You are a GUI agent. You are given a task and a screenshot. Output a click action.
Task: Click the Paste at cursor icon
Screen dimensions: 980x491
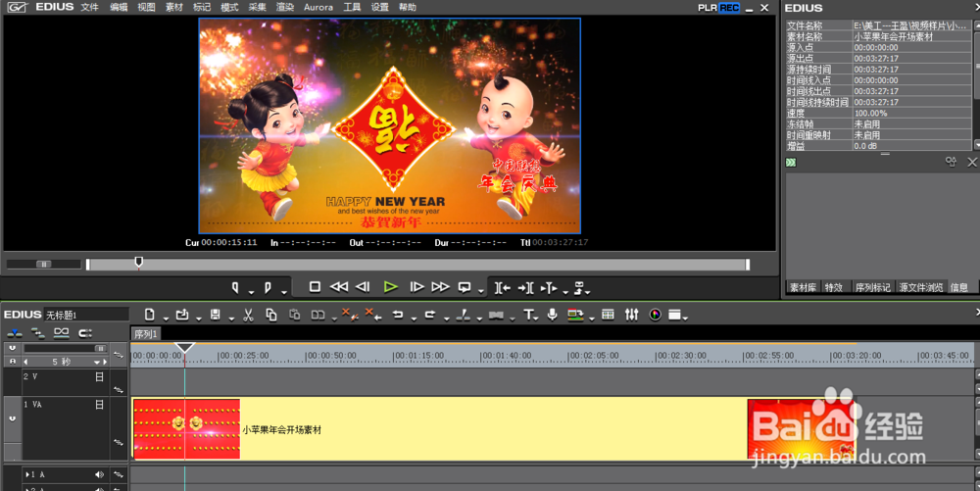pyautogui.click(x=294, y=315)
